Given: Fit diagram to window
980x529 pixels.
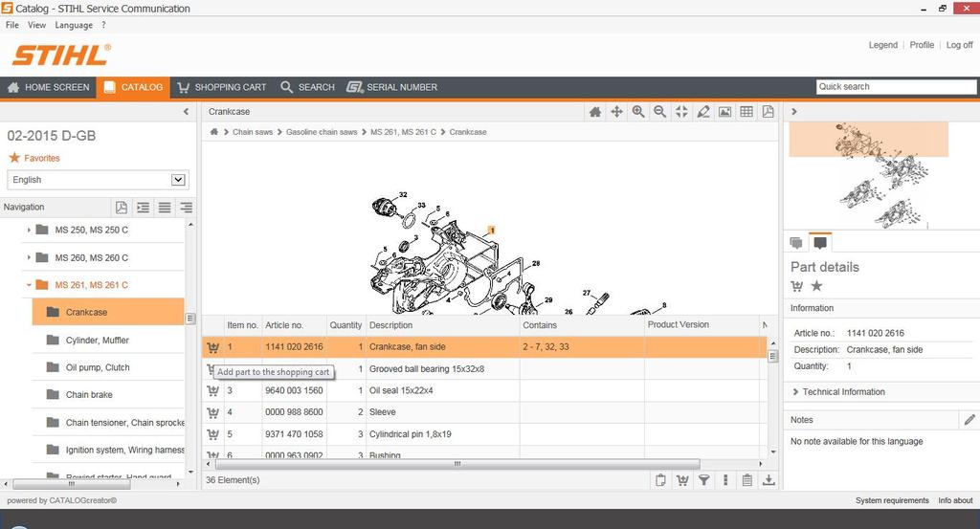Looking at the screenshot, I should click(x=681, y=112).
